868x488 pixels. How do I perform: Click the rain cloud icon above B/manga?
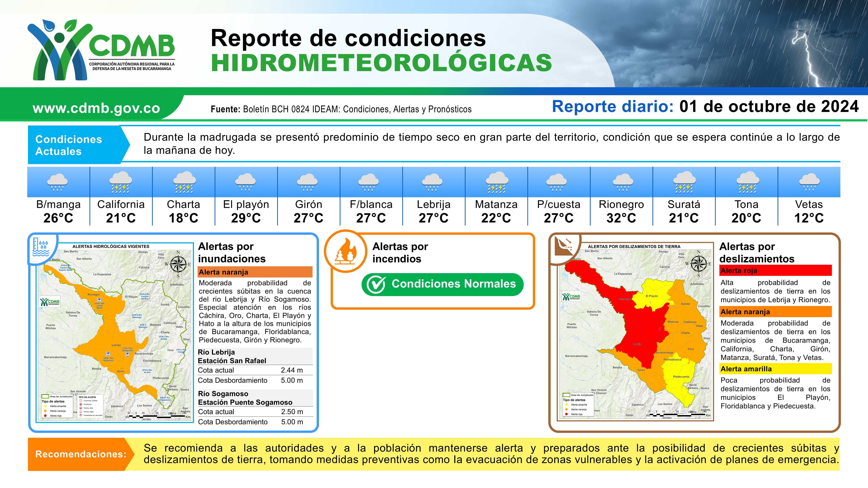coord(58,182)
